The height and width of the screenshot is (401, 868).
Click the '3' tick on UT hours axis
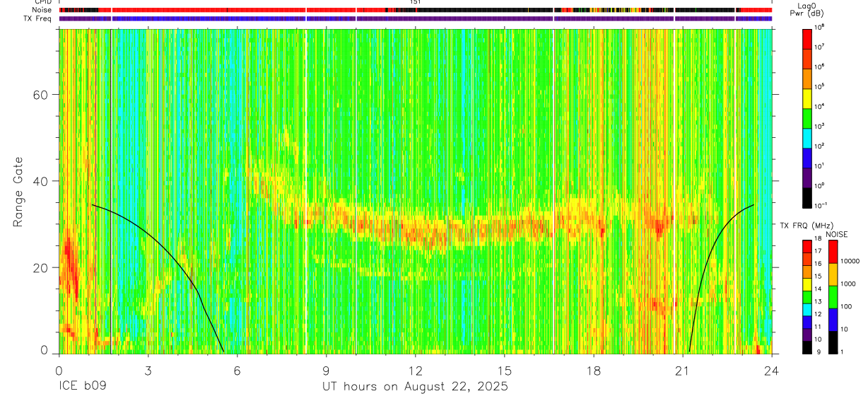click(x=148, y=370)
